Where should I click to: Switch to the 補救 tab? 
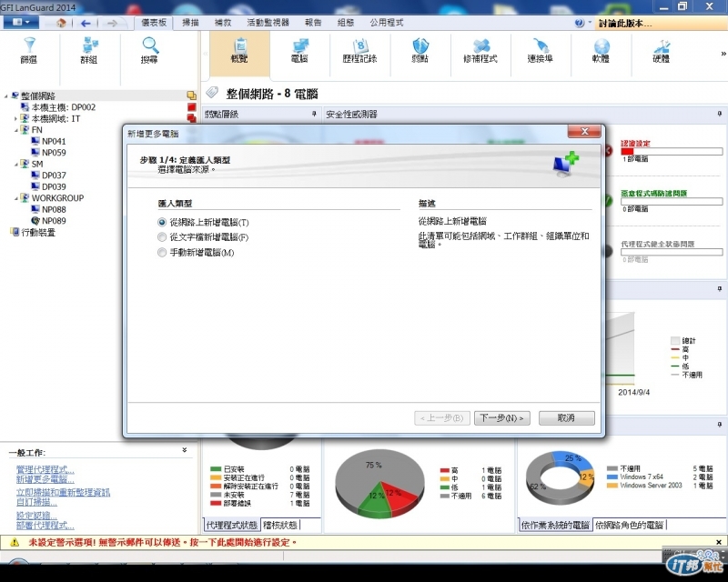[x=223, y=22]
